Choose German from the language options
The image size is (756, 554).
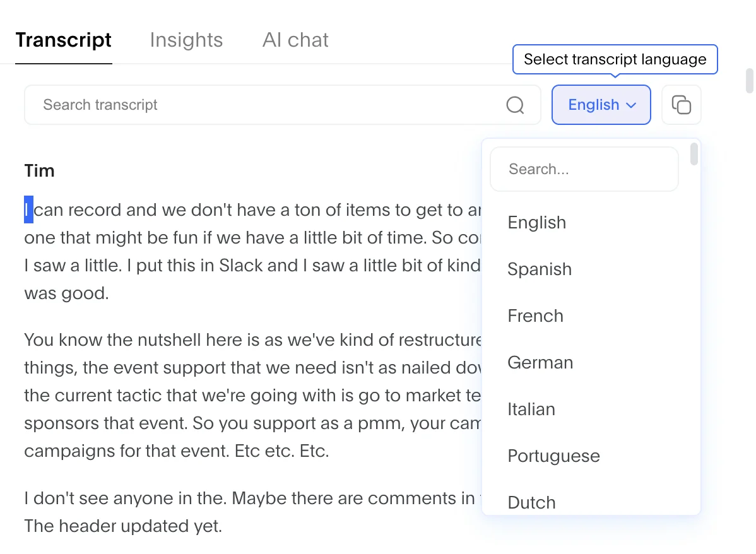(540, 362)
